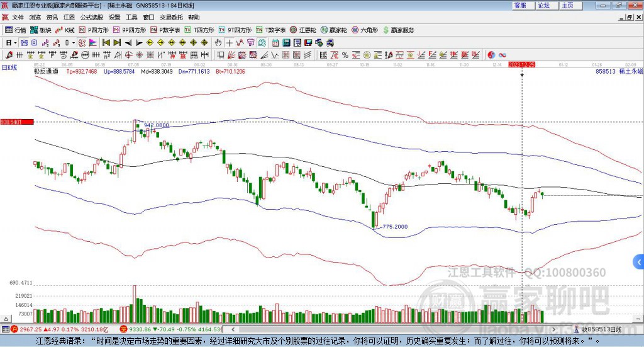Select the hand pan tool

(x=218, y=43)
